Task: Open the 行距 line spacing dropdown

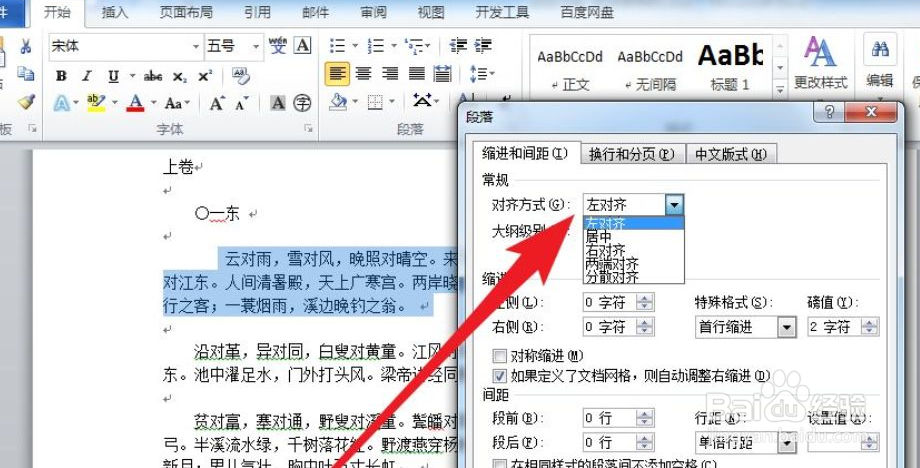Action: [787, 443]
